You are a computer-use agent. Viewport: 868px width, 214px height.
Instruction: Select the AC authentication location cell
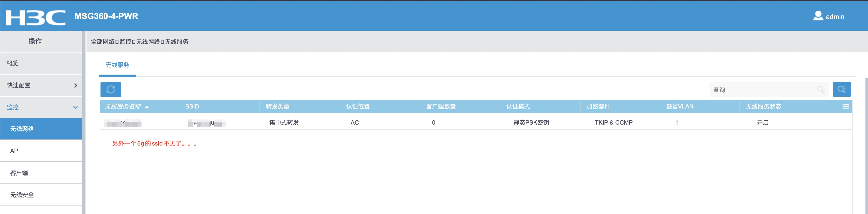click(354, 122)
